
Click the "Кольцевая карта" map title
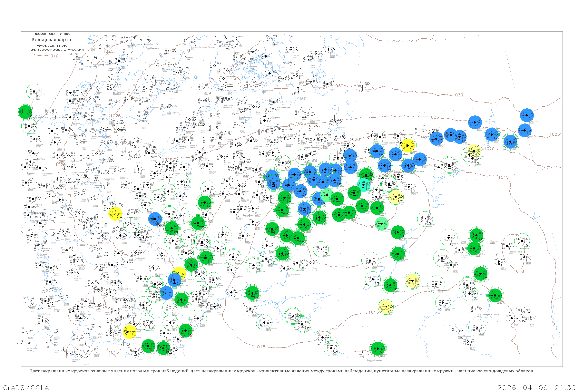[x=51, y=40]
